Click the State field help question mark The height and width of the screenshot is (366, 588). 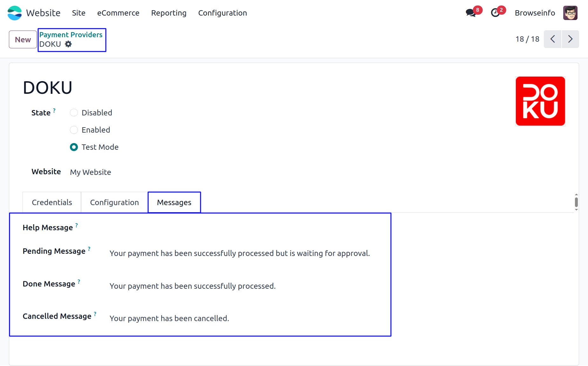pos(54,110)
